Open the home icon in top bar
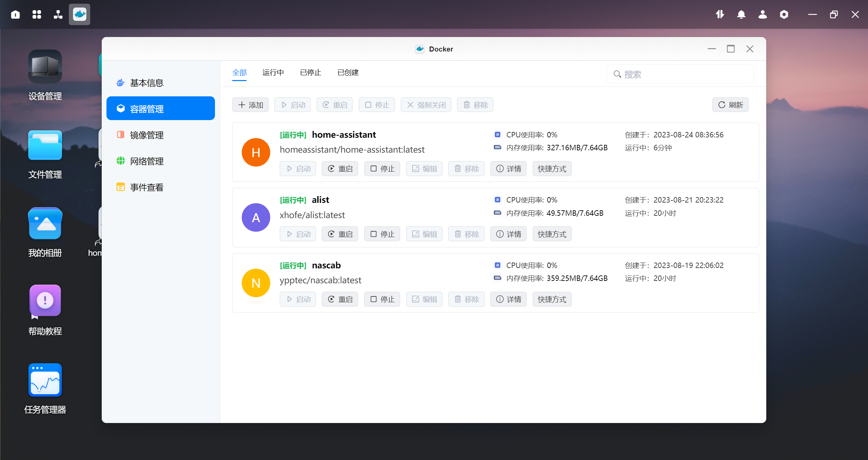868x460 pixels. [15, 14]
